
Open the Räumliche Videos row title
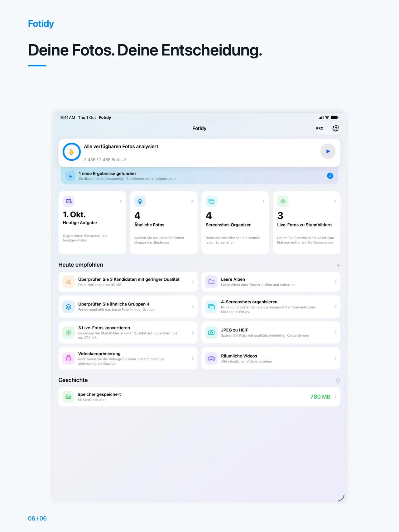click(239, 356)
